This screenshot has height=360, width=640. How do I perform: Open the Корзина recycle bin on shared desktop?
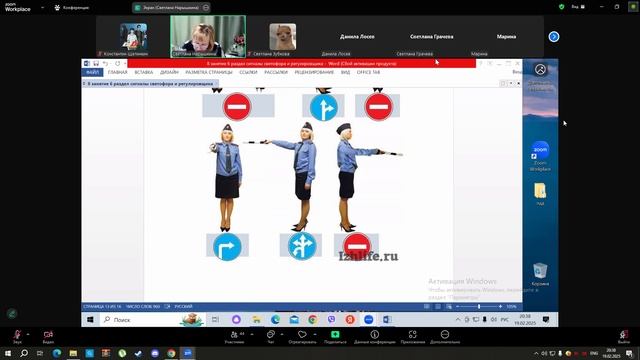tap(540, 274)
